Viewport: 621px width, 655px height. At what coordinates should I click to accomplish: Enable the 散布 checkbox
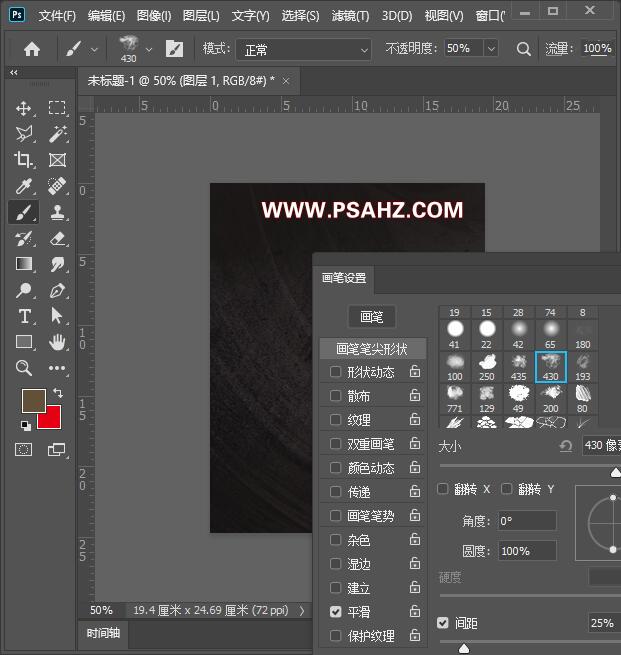click(335, 395)
